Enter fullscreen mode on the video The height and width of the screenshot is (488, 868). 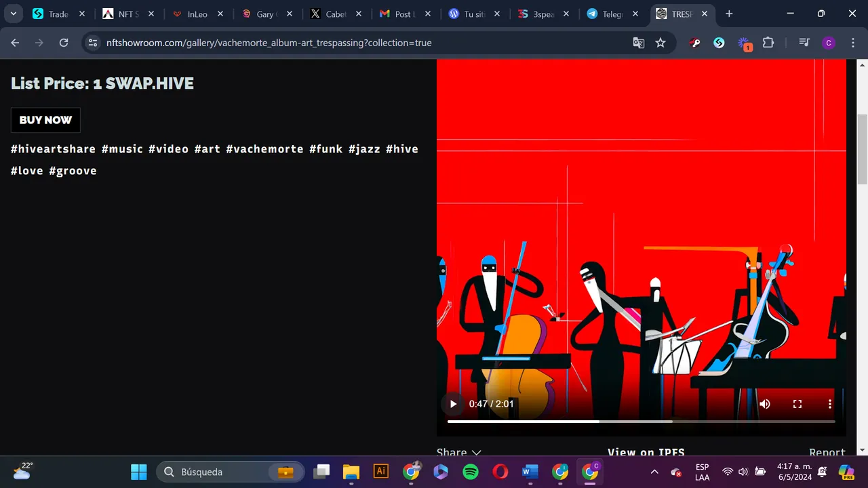pyautogui.click(x=797, y=404)
